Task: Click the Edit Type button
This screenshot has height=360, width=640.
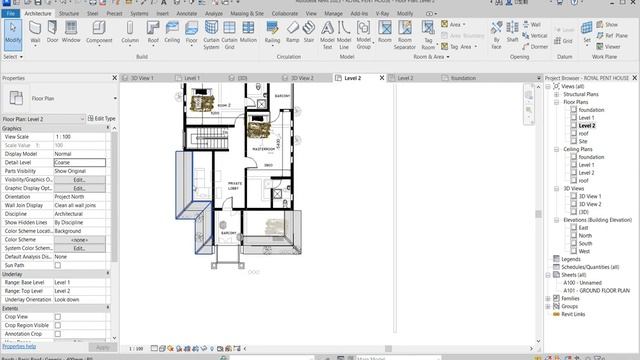Action: point(102,118)
